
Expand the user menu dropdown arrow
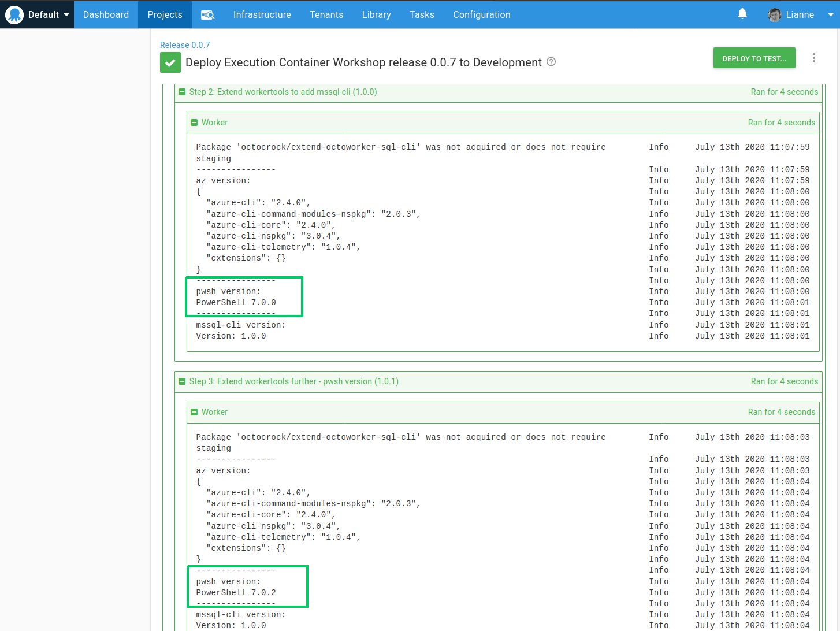[830, 15]
